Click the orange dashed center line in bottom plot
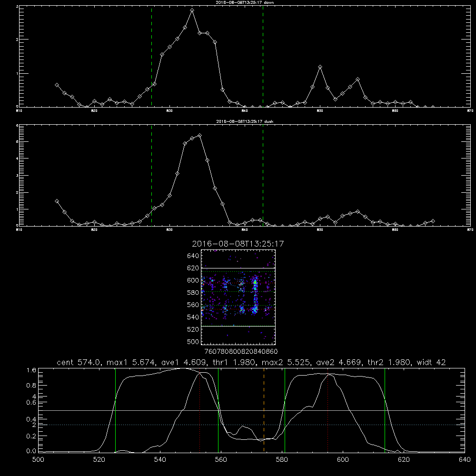 coord(264,410)
